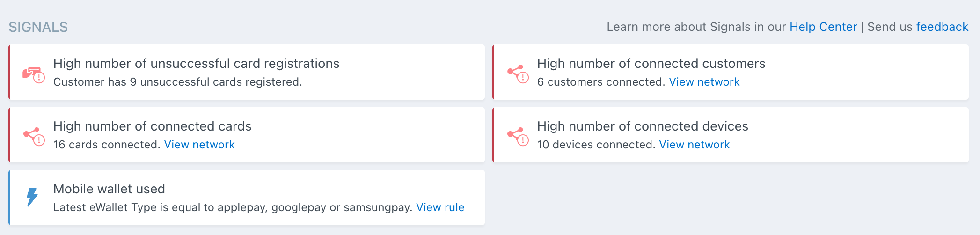Click the connected cards network alert icon

pyautogui.click(x=34, y=136)
